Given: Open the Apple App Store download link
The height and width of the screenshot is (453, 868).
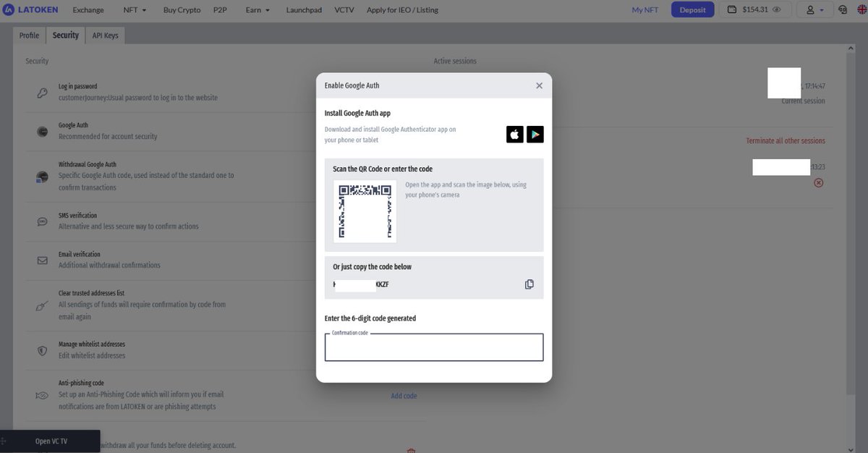Looking at the screenshot, I should (x=515, y=134).
